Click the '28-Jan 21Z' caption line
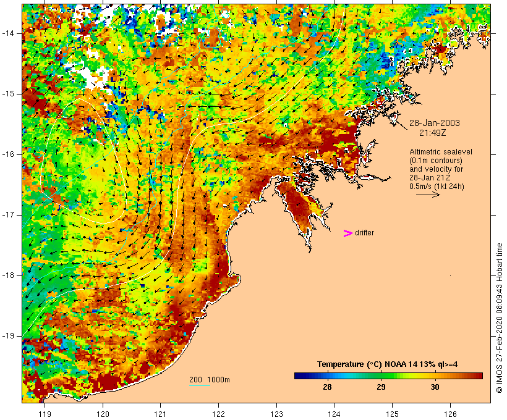 [x=430, y=178]
